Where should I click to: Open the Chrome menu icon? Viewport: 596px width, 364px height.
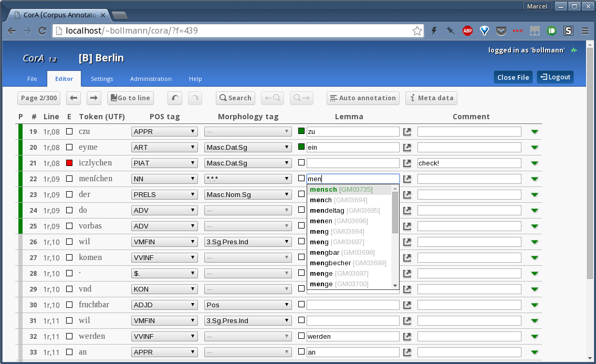[584, 31]
